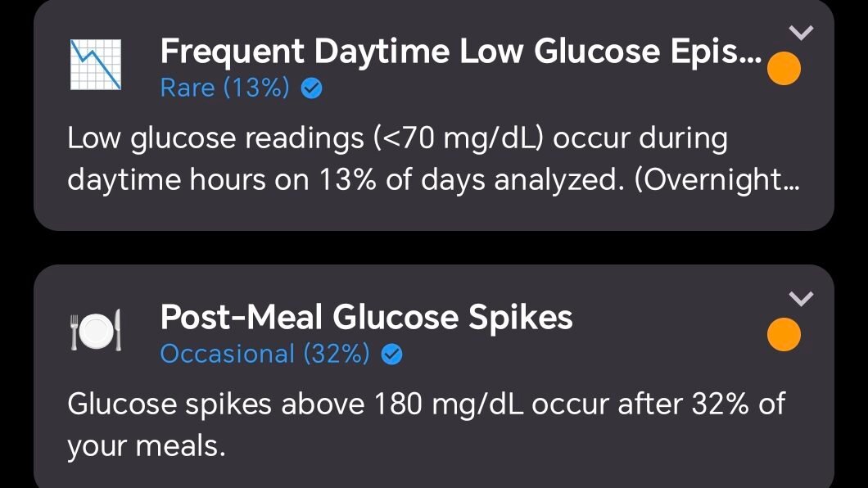This screenshot has width=868, height=488.
Task: Click the truncated "Epis…" title ending
Action: click(x=721, y=52)
